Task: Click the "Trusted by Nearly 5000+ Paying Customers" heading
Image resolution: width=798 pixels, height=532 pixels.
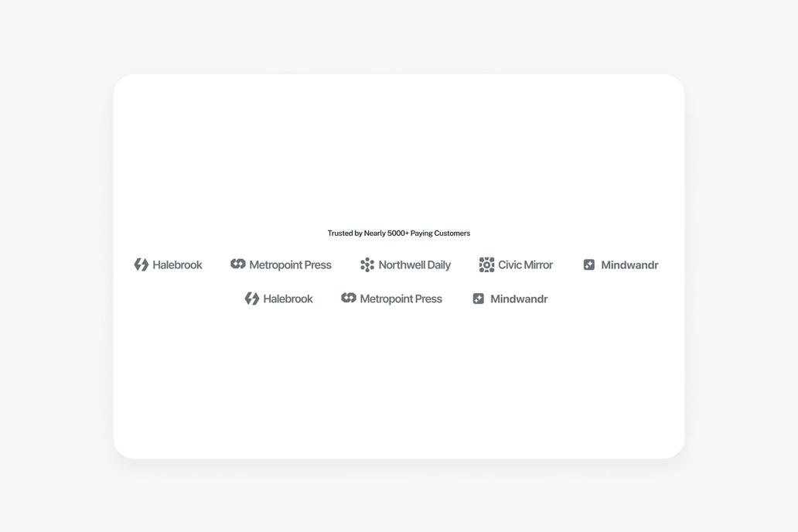Action: (398, 234)
